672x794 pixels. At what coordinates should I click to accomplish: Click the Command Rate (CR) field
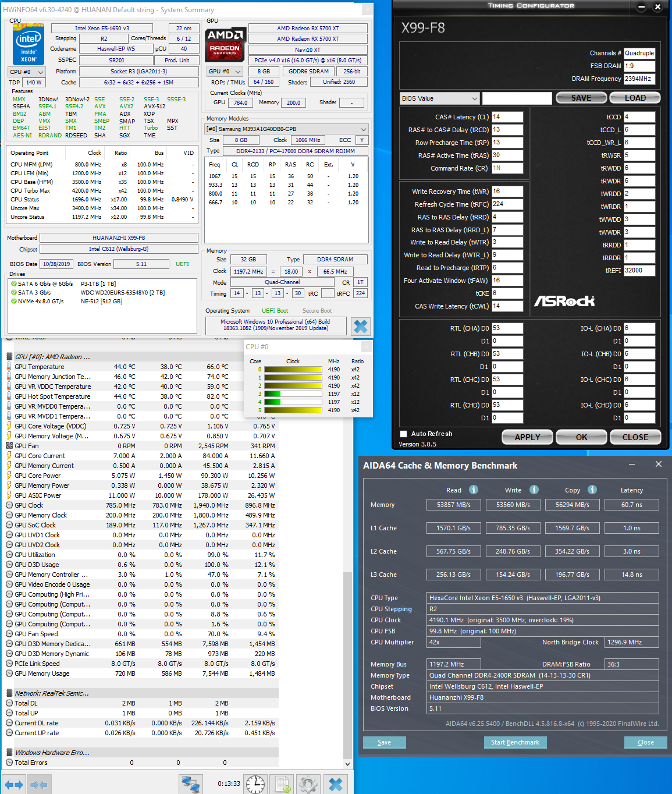507,168
